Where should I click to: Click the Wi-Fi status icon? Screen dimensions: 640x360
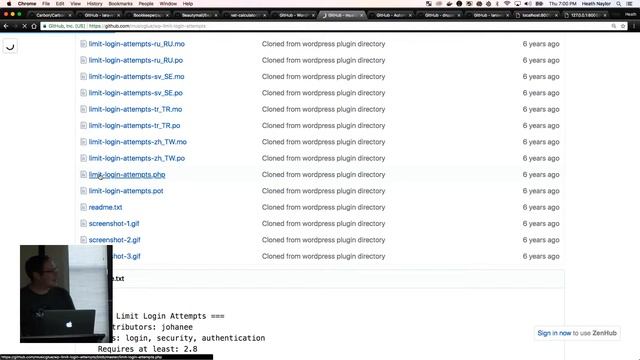[507, 4]
